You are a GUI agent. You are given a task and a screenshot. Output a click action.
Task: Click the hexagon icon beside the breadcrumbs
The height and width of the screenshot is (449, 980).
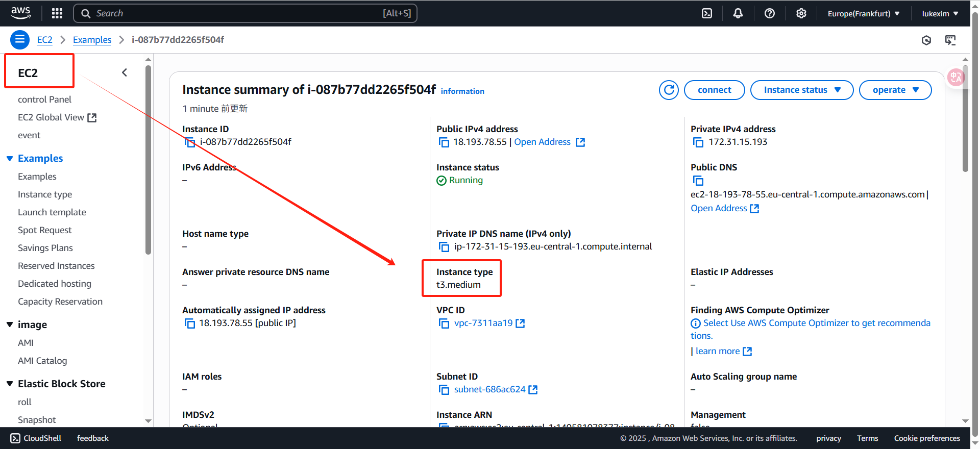[x=926, y=40]
